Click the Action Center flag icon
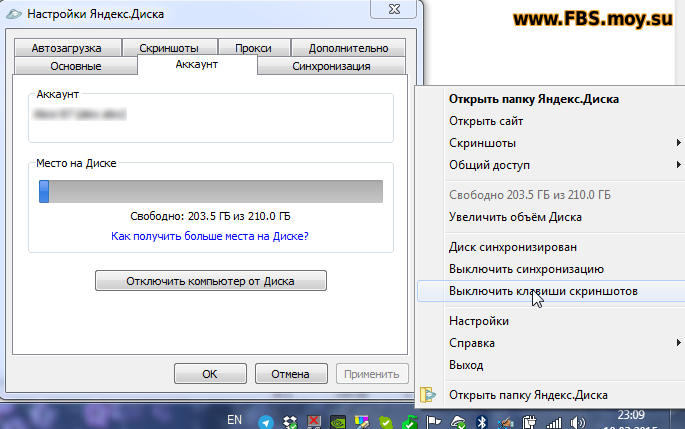Viewport: 685px width, 429px height. [x=433, y=422]
